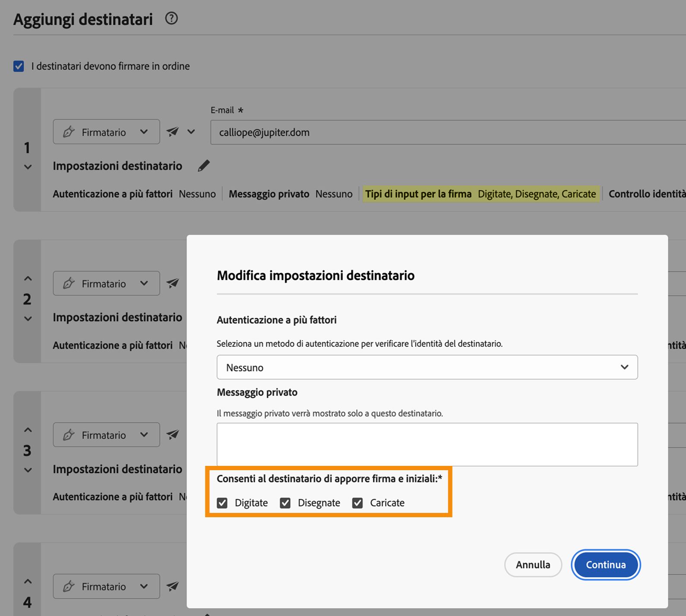
Task: Open the Firmatario role dropdown for recipient 2
Action: coord(106,283)
